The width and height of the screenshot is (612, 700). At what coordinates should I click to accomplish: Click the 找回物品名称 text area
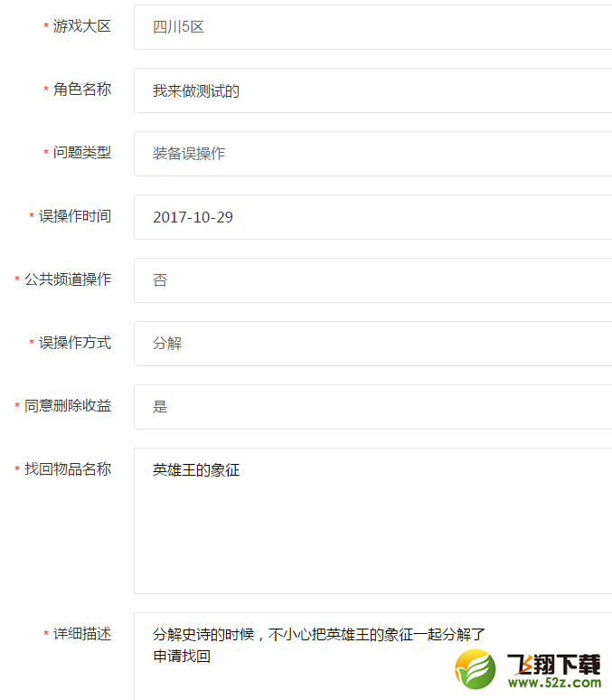click(373, 521)
